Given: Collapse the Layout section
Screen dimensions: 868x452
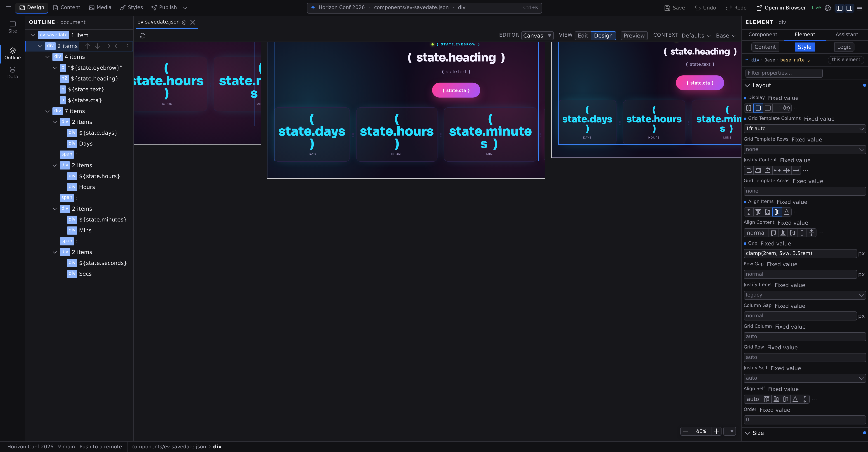Looking at the screenshot, I should (x=747, y=86).
